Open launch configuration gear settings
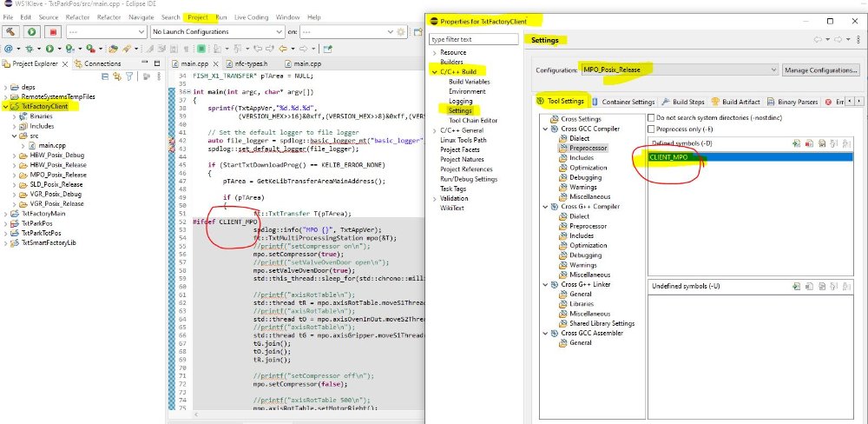This screenshot has height=424, width=868. tap(401, 31)
